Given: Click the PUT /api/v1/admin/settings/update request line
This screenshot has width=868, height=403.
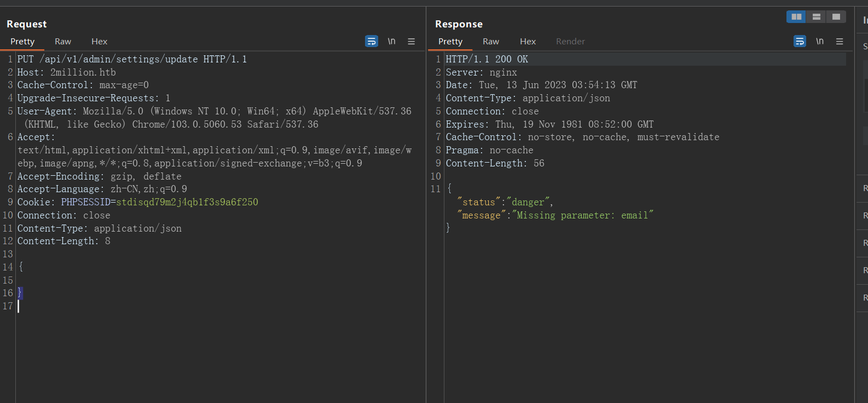Looking at the screenshot, I should pyautogui.click(x=132, y=59).
